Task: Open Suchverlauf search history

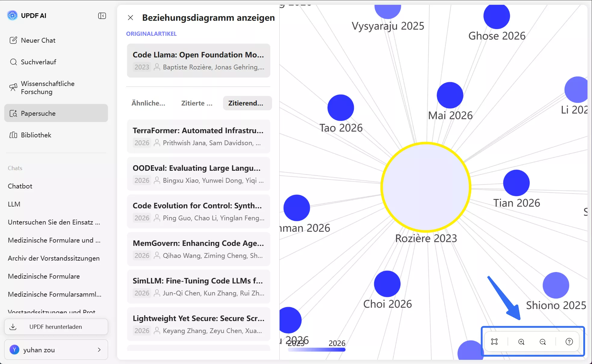Action: pos(38,62)
